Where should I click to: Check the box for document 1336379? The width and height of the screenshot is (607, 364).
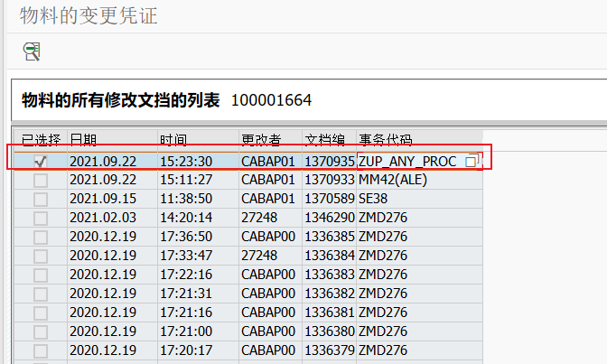tap(41, 350)
